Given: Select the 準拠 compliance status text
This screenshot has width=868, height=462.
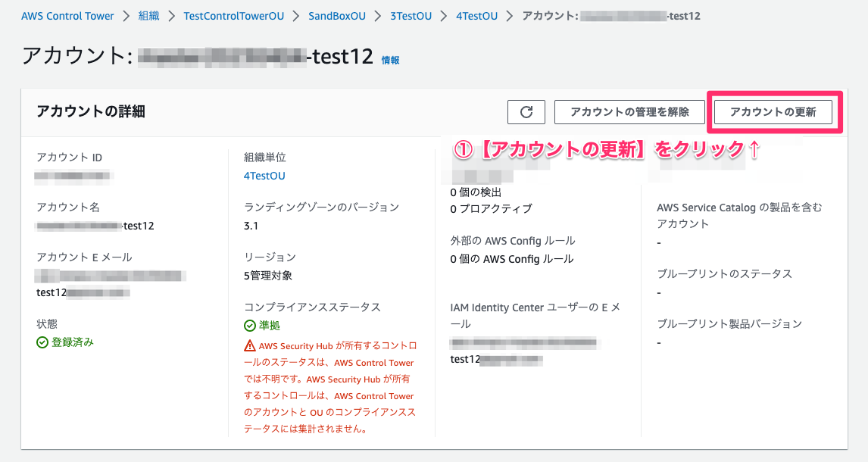Looking at the screenshot, I should point(270,326).
